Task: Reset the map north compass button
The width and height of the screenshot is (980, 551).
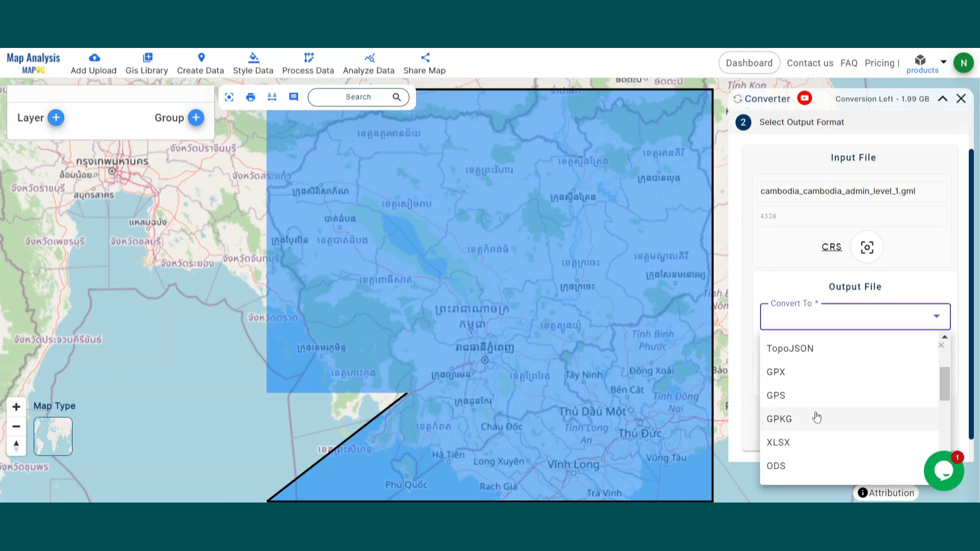Action: (x=16, y=446)
